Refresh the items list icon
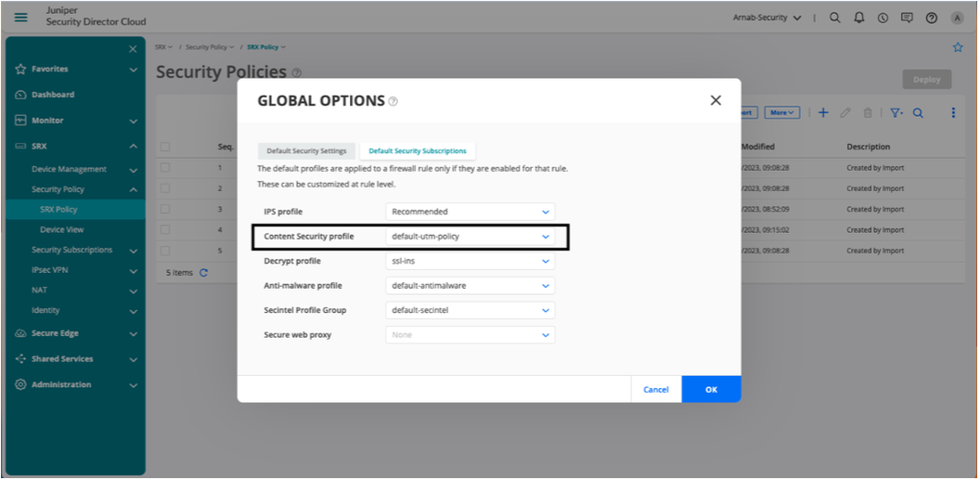The height and width of the screenshot is (480, 980). coord(204,273)
